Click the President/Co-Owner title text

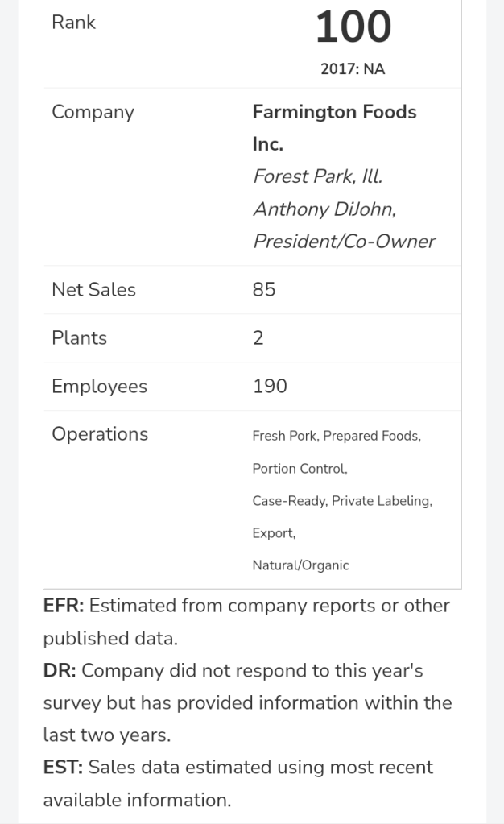pos(344,242)
